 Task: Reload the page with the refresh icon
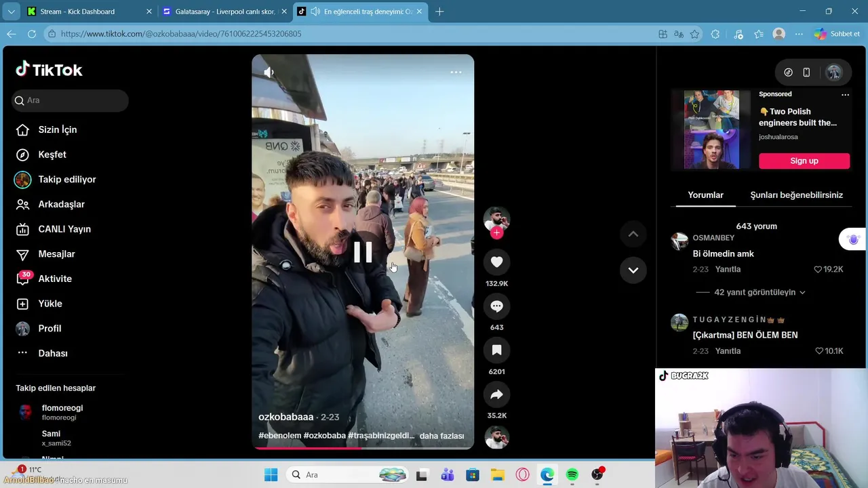(x=32, y=34)
